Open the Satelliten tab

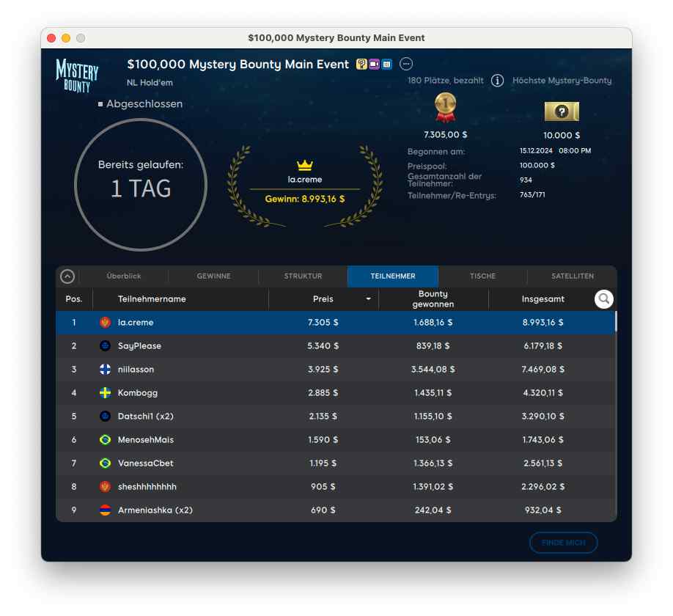click(x=572, y=276)
